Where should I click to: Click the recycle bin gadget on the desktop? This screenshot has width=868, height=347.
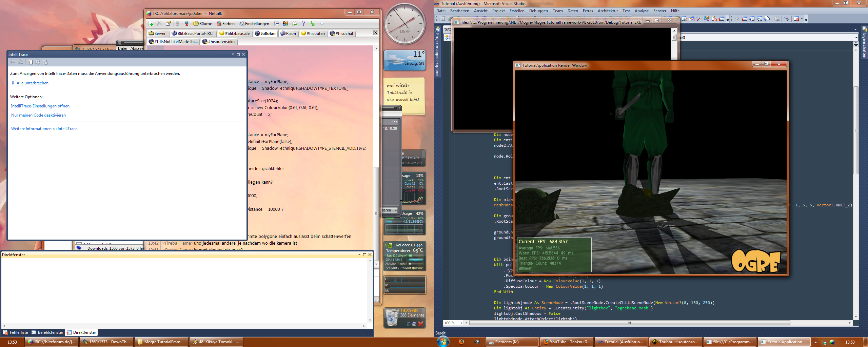392,318
